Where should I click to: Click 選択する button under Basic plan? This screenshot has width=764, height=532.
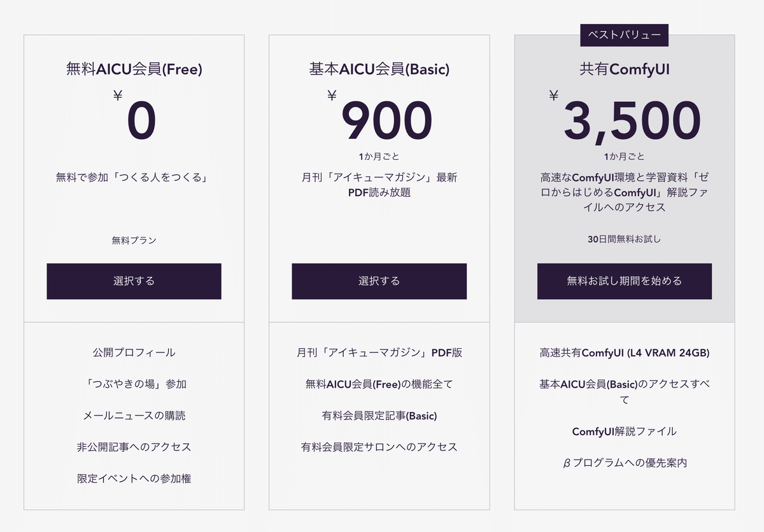379,281
